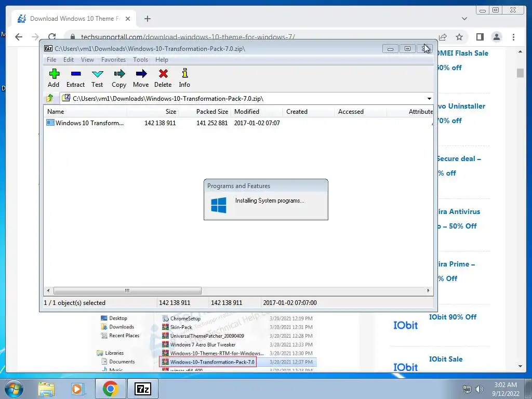Viewport: 532px width, 399px height.
Task: Click the Chrome address bar URL
Action: tap(188, 37)
